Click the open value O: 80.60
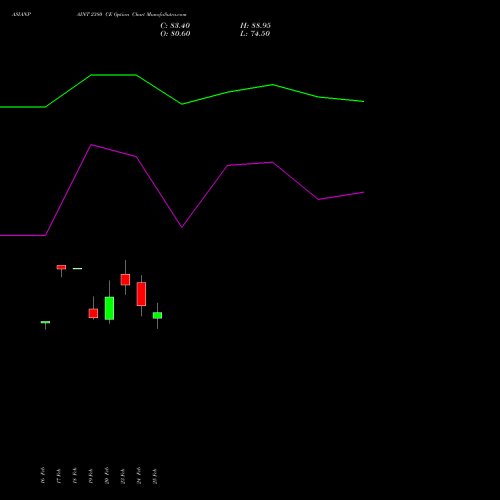The image size is (500, 500). [x=175, y=34]
